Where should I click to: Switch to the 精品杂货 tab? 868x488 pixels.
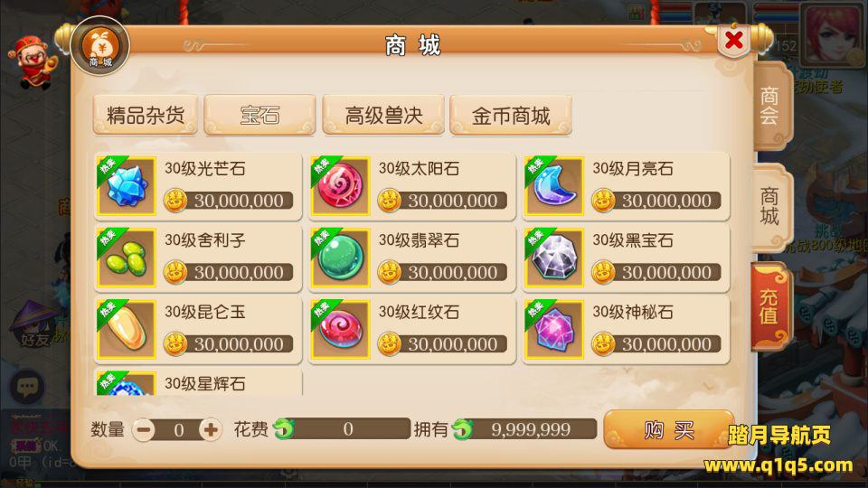146,115
